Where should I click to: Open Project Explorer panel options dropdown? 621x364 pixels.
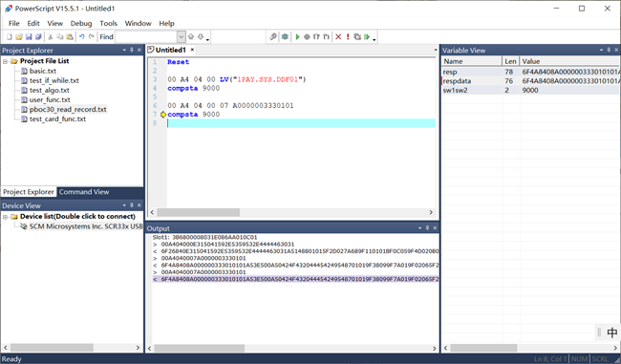tap(124, 50)
